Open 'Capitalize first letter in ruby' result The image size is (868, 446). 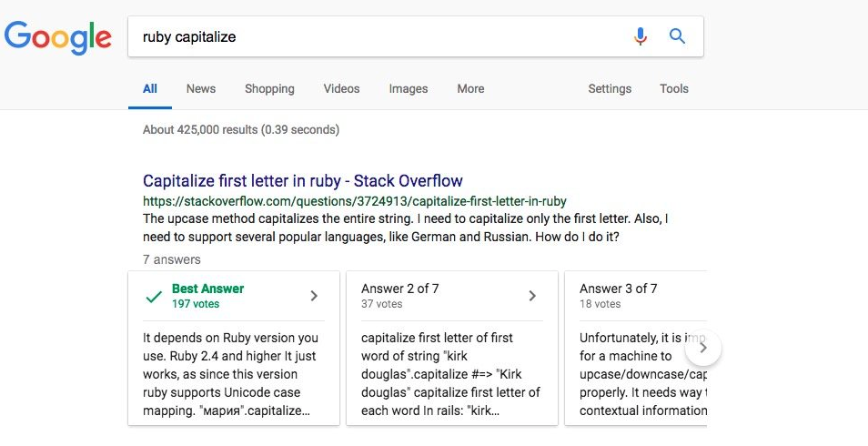click(x=303, y=180)
